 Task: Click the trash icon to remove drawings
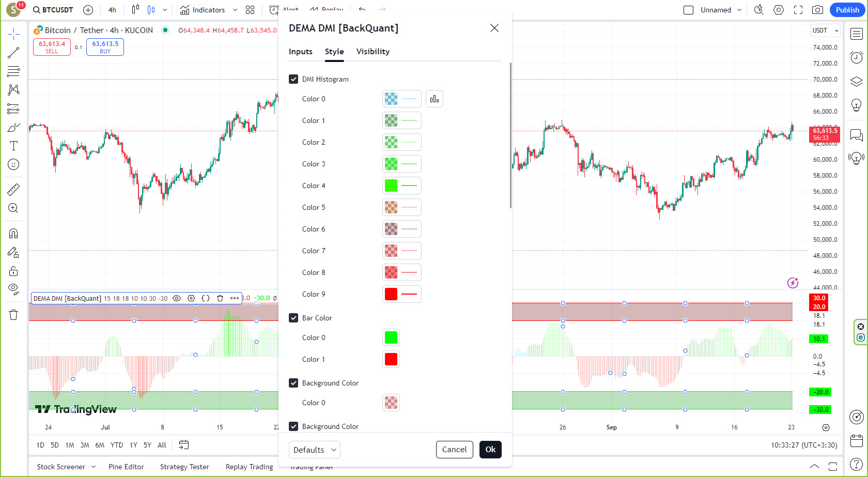tap(13, 314)
